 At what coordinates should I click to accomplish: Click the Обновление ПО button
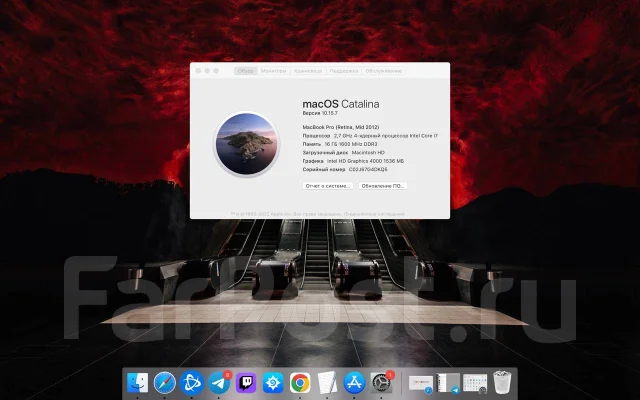[383, 186]
